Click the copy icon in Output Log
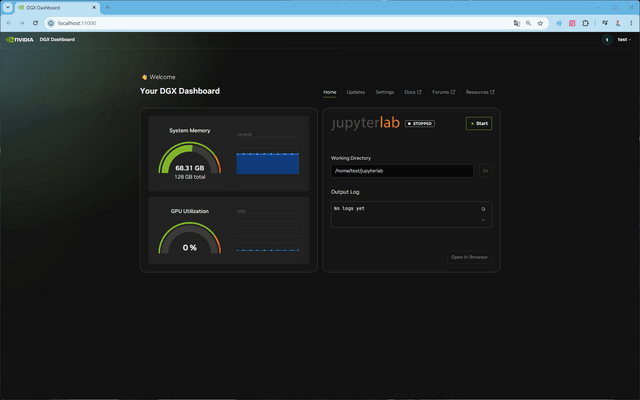The image size is (640, 400). pos(483,209)
